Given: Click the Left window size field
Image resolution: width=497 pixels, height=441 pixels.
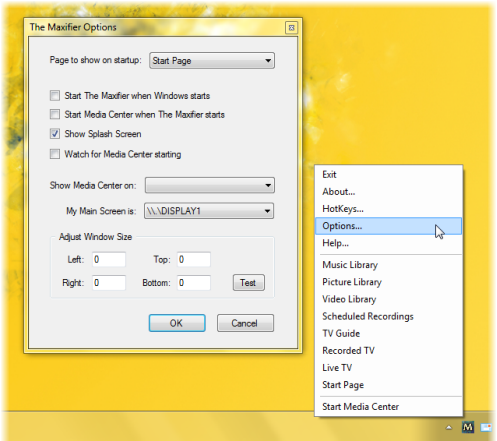Looking at the screenshot, I should tap(109, 259).
